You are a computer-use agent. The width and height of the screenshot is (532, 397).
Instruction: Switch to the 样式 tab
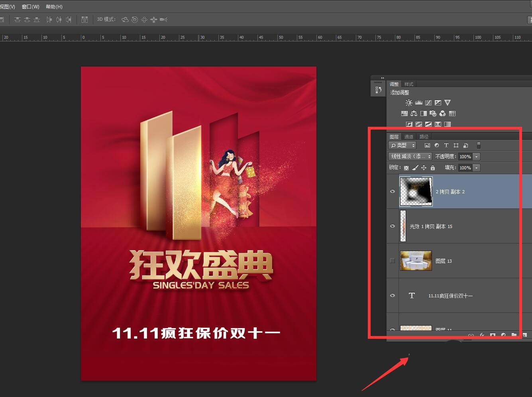(x=409, y=84)
